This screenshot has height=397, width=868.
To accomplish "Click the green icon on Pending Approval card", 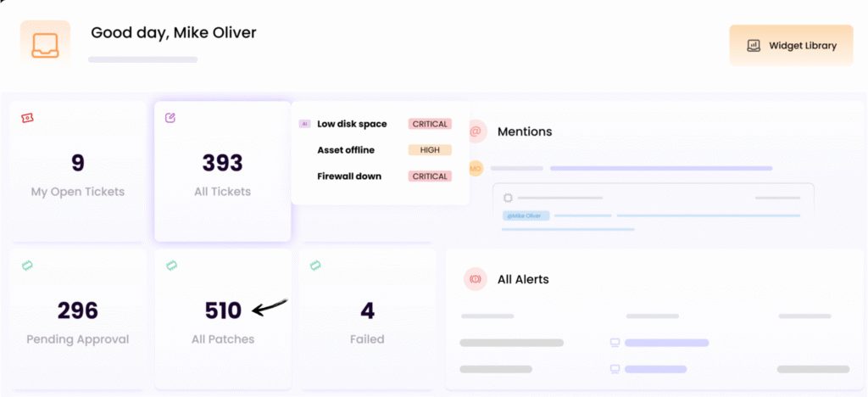I will 27,266.
